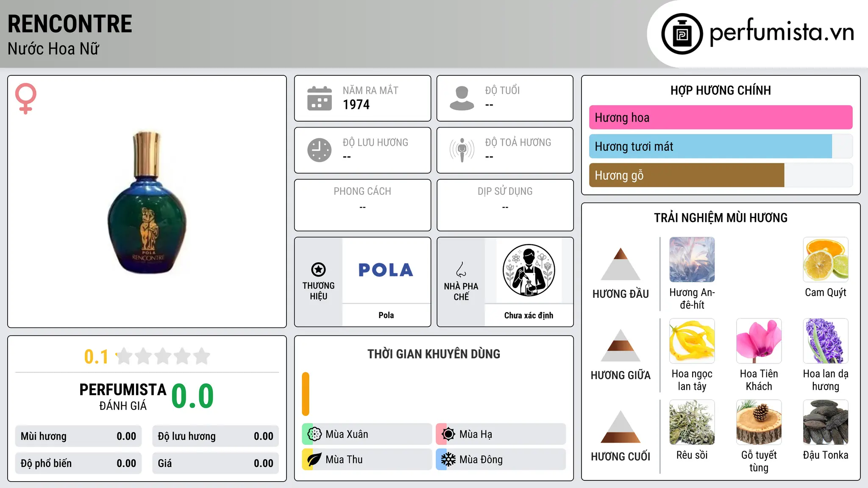Click the Mùi hương score label
The image size is (868, 488).
44,436
